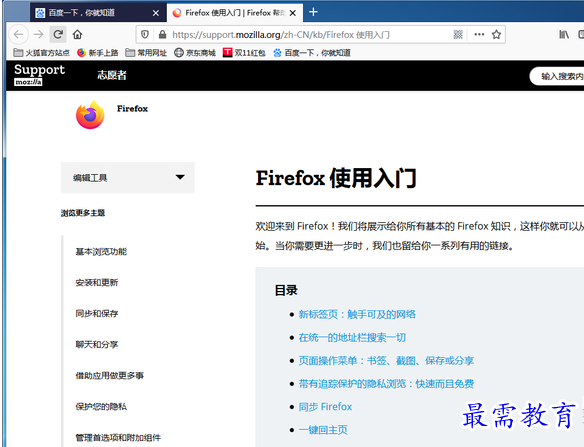The width and height of the screenshot is (584, 447).
Task: Open a new tab with plus button
Action: (313, 12)
